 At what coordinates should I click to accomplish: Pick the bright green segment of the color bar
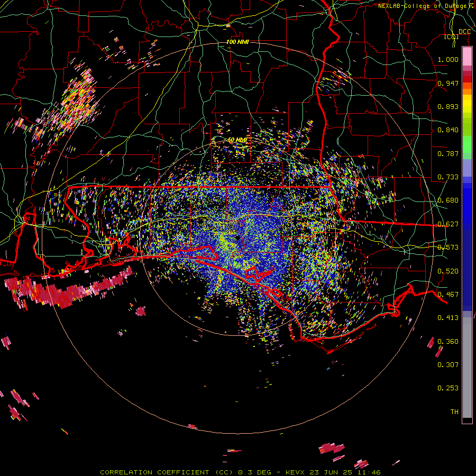tap(467, 145)
